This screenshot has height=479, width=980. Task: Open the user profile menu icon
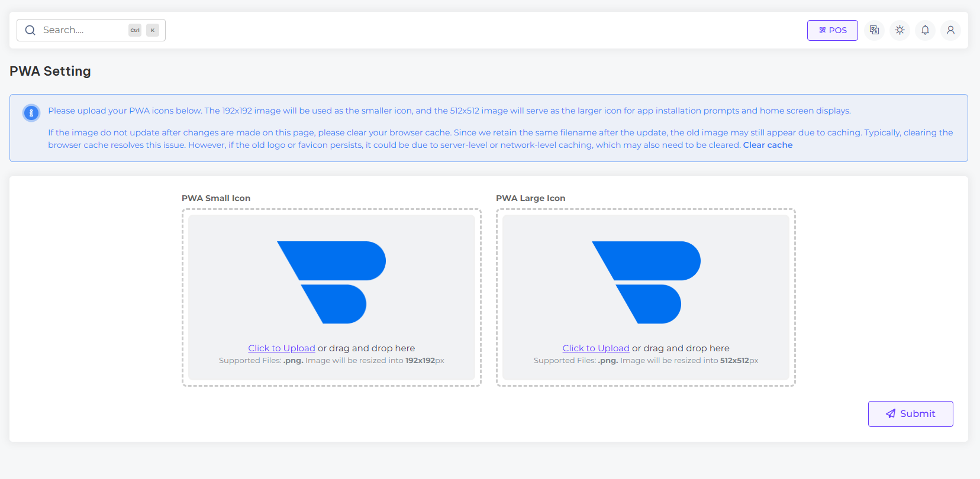[950, 30]
